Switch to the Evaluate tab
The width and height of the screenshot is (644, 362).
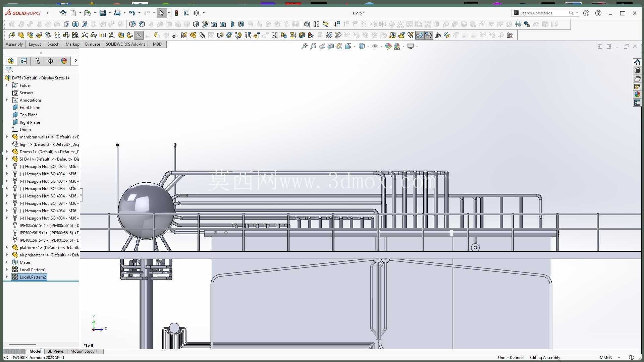93,44
